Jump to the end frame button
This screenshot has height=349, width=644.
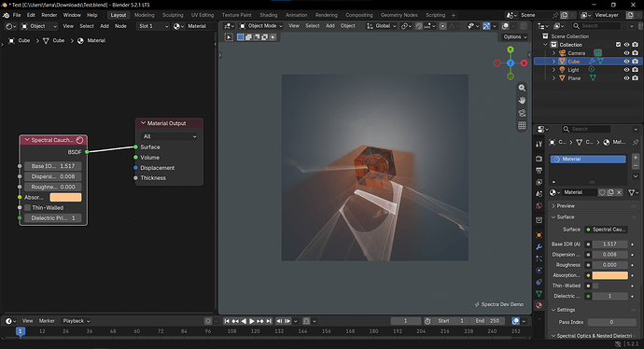[x=269, y=321]
